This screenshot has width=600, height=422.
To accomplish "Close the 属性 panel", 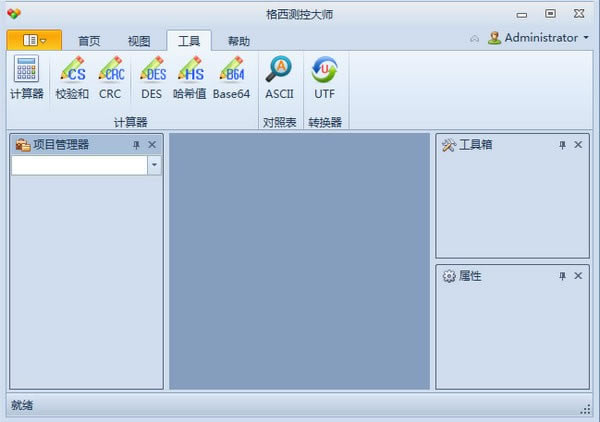I will point(578,276).
